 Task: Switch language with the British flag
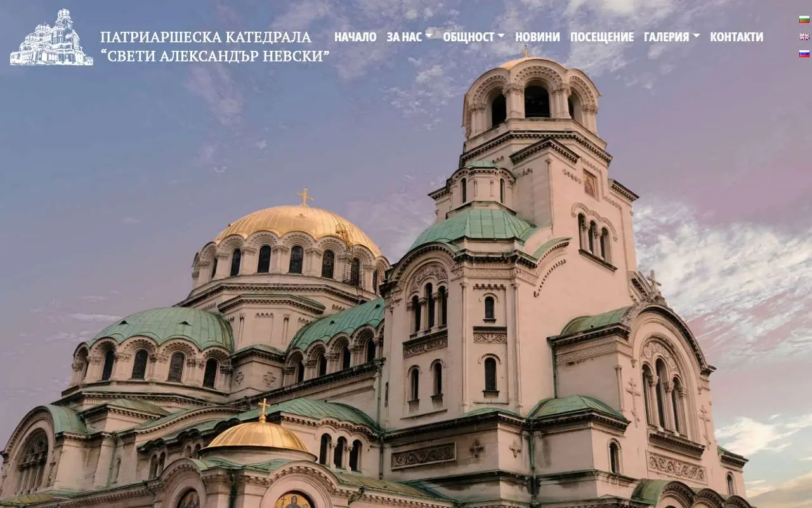point(804,36)
